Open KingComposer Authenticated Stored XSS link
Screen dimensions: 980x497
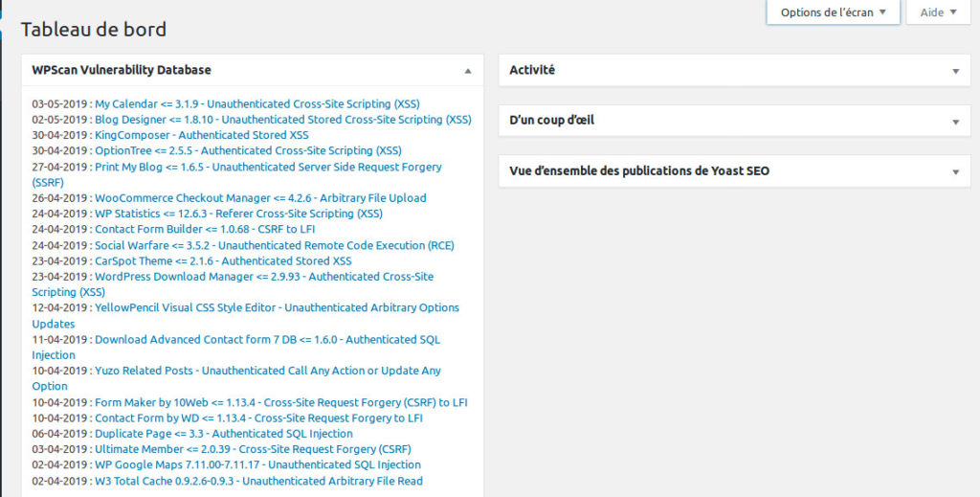[201, 135]
